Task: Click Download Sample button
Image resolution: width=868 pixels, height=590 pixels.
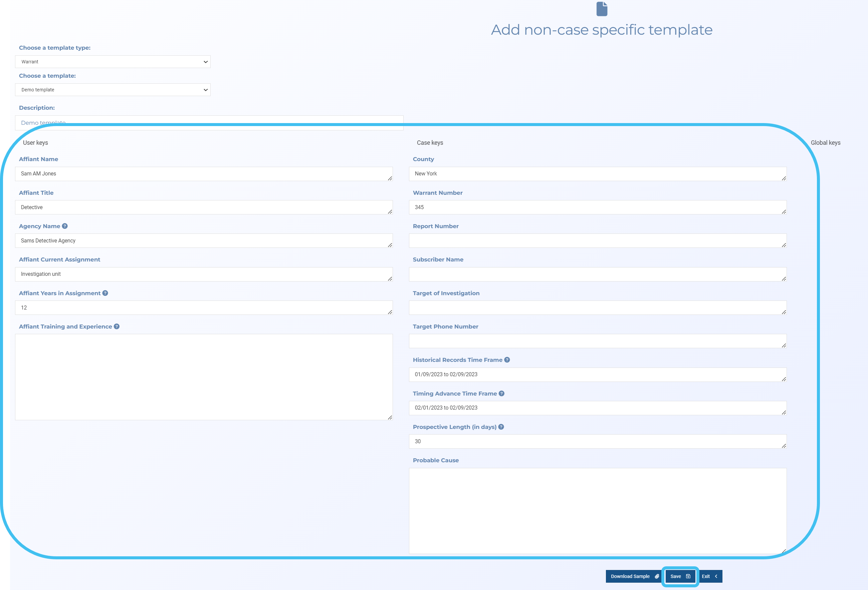Action: (634, 576)
